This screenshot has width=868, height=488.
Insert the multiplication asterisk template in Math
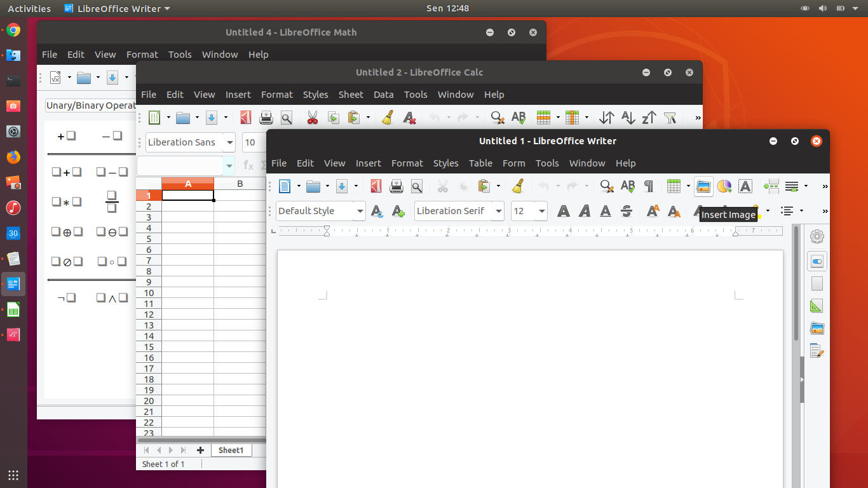67,202
